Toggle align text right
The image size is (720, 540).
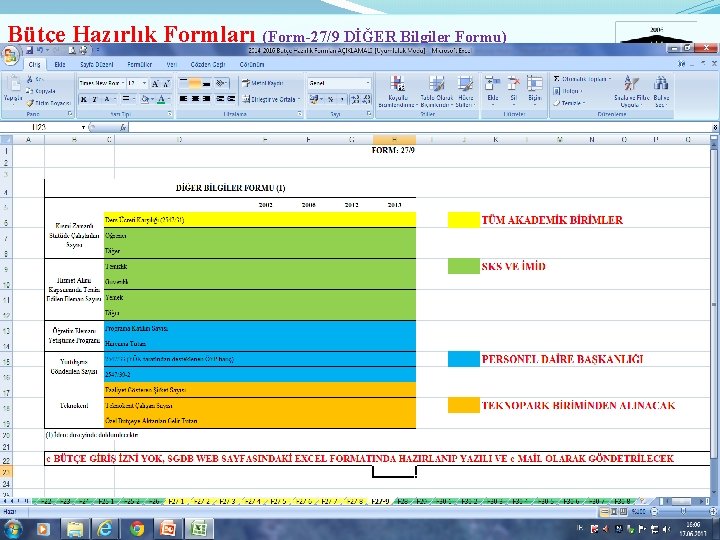pyautogui.click(x=206, y=99)
